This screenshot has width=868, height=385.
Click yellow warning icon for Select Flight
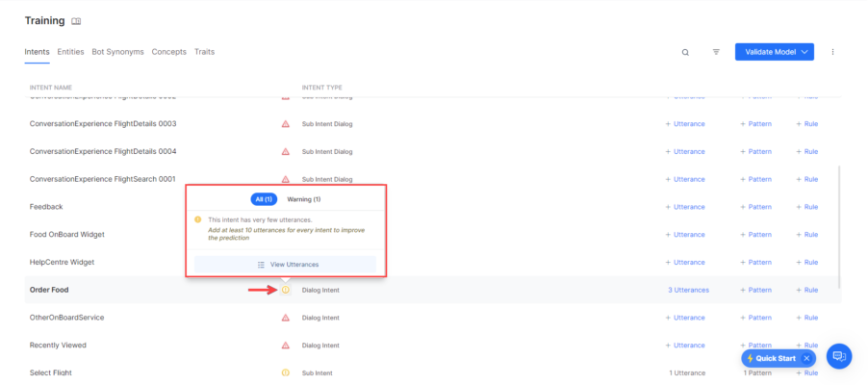(x=285, y=372)
